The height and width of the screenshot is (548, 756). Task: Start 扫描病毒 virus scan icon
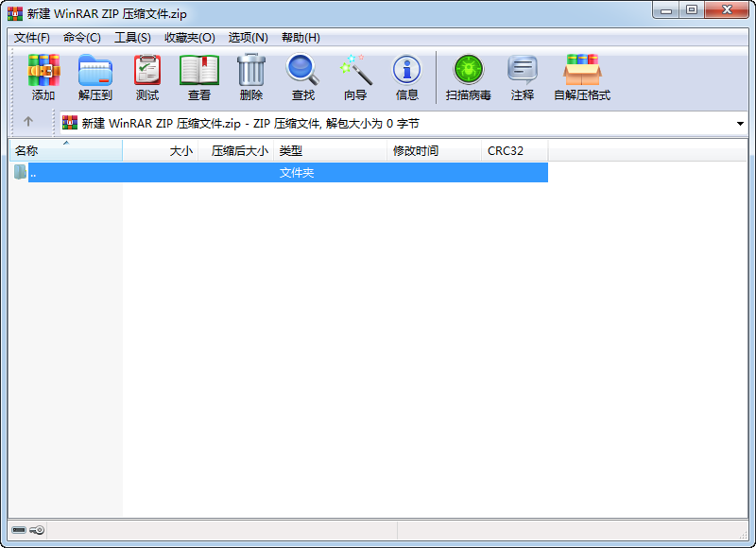pos(469,77)
